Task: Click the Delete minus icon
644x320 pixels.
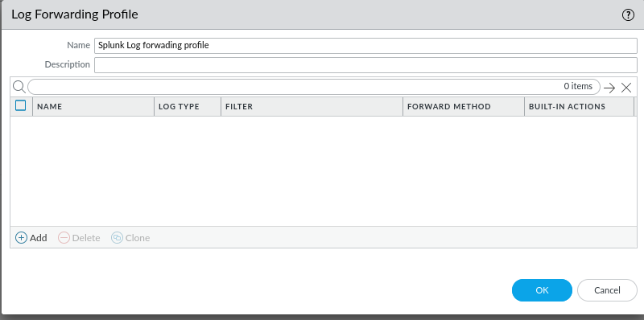Action: (x=64, y=238)
